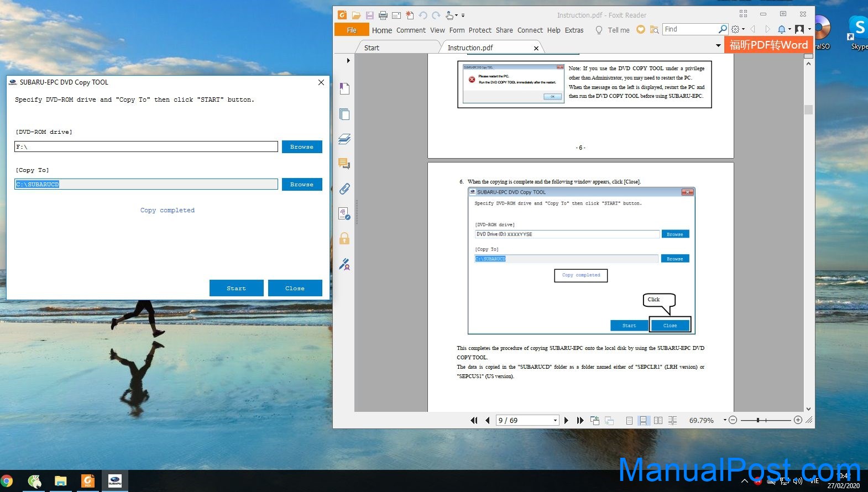Open the Extras ribbon tab
The image size is (868, 492).
click(x=574, y=30)
